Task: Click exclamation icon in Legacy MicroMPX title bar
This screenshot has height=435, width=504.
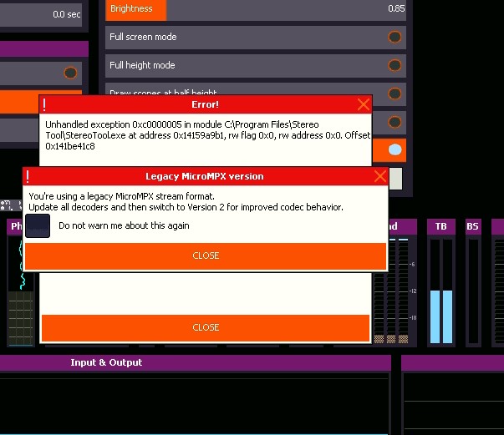Action: coord(28,176)
